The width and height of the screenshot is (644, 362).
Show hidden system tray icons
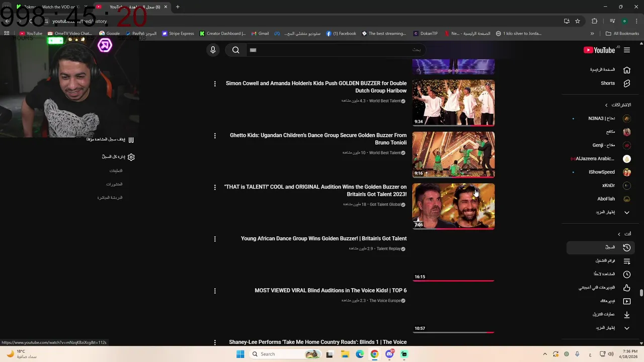[x=545, y=354]
